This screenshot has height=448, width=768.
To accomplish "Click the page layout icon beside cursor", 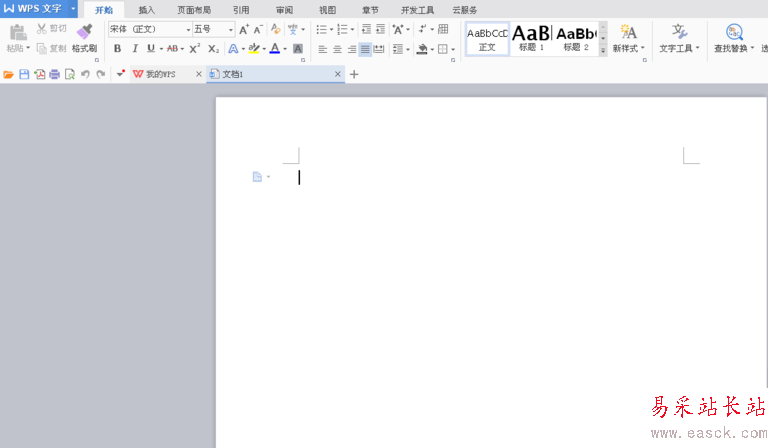I will click(257, 177).
